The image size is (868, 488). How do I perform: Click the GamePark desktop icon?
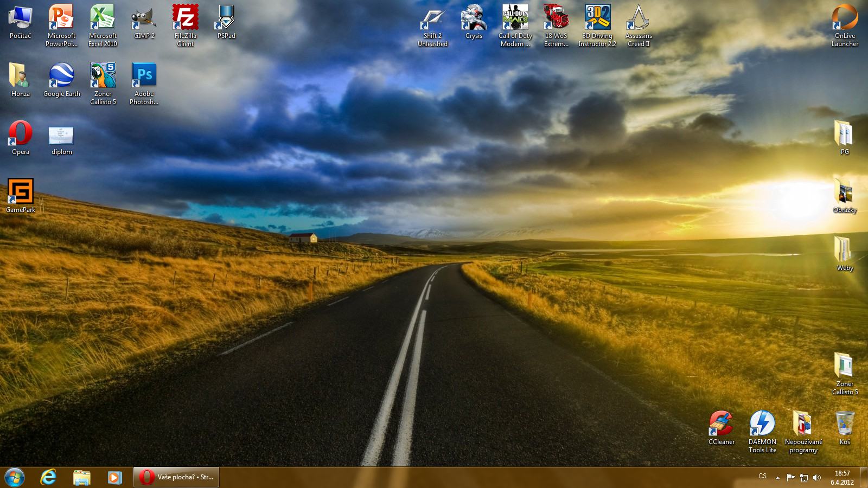(21, 192)
